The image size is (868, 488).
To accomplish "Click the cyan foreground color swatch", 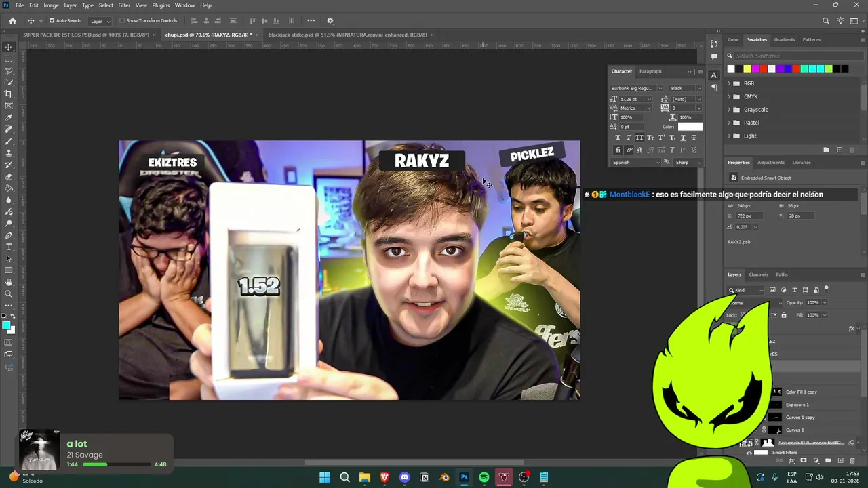I will pos(7,326).
